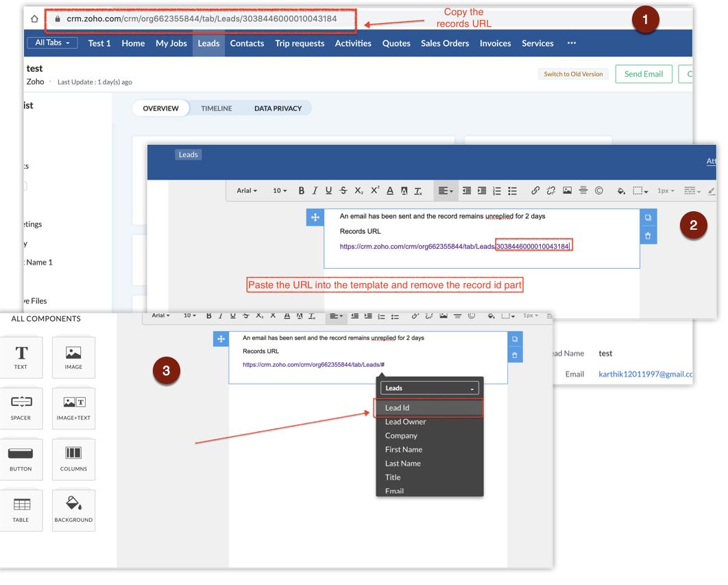Pick font color in the step 2 editor toolbar
This screenshot has height=585, width=728.
click(x=390, y=191)
